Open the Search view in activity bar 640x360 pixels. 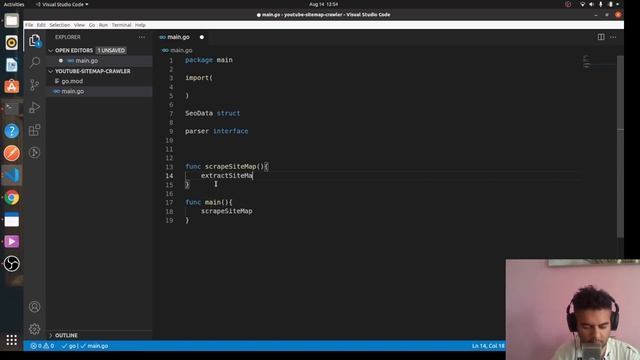[x=35, y=62]
